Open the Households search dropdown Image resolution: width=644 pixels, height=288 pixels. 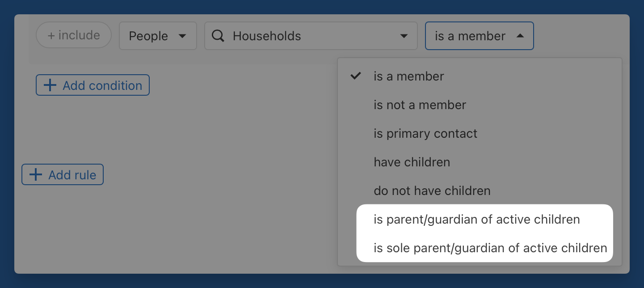tap(311, 36)
